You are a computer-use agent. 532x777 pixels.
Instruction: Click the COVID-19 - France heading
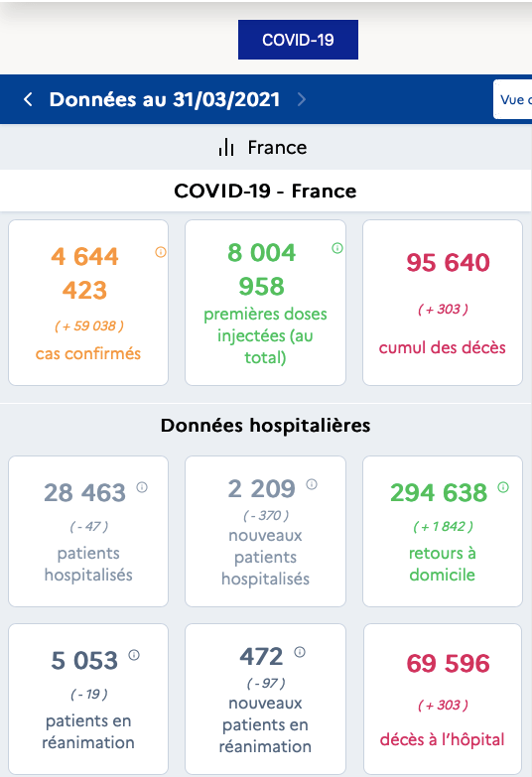[265, 191]
